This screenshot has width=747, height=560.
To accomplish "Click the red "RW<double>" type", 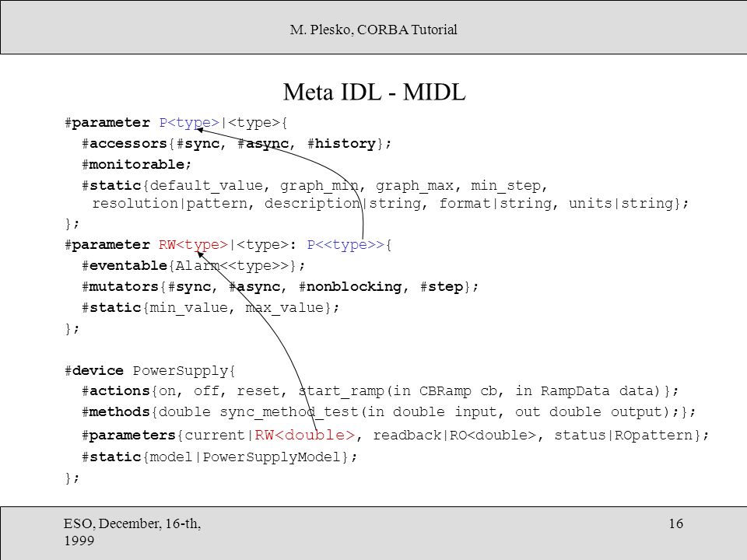I will point(305,436).
